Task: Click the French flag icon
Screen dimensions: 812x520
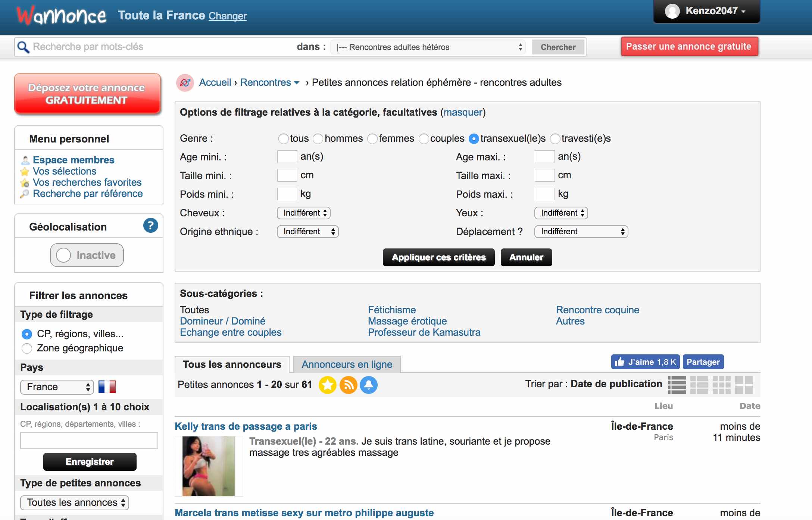Action: tap(107, 387)
